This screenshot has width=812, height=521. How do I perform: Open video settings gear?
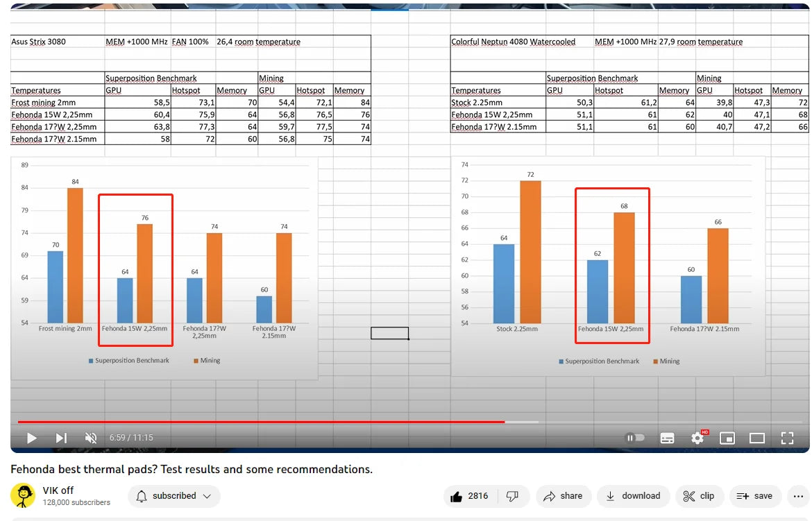(x=697, y=438)
